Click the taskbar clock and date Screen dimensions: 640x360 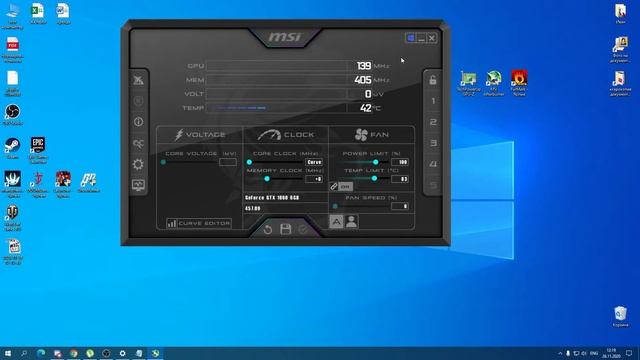pos(611,353)
